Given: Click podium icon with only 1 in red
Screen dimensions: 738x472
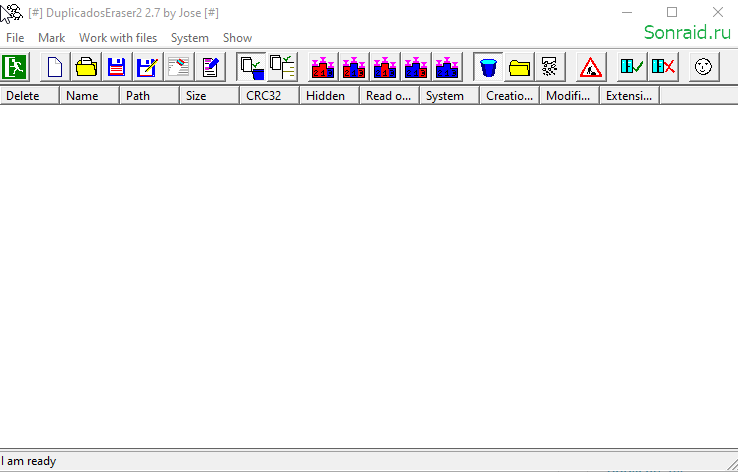Looking at the screenshot, I should (385, 67).
